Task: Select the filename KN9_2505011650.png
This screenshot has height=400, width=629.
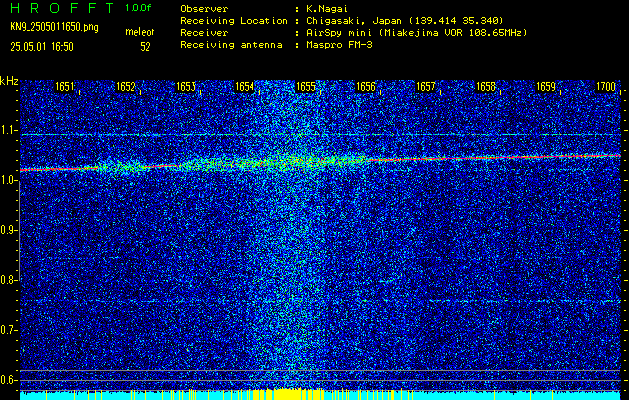Action: point(54,28)
